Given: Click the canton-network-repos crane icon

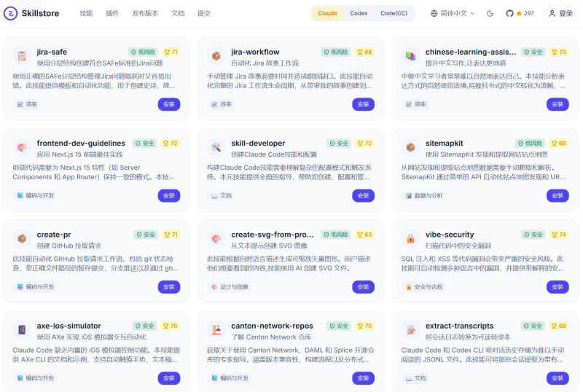Looking at the screenshot, I should pyautogui.click(x=216, y=330).
